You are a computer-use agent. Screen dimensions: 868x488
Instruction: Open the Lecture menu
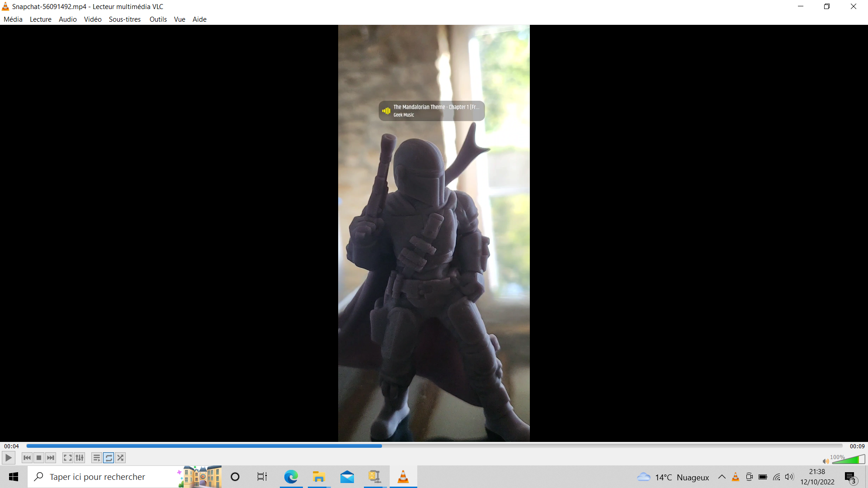pos(41,19)
